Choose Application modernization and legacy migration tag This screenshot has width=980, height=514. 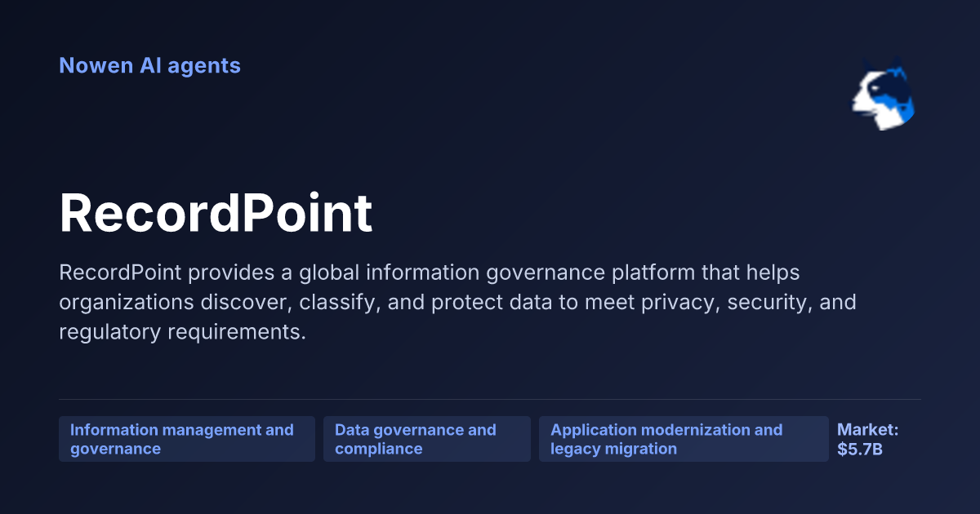coord(684,439)
